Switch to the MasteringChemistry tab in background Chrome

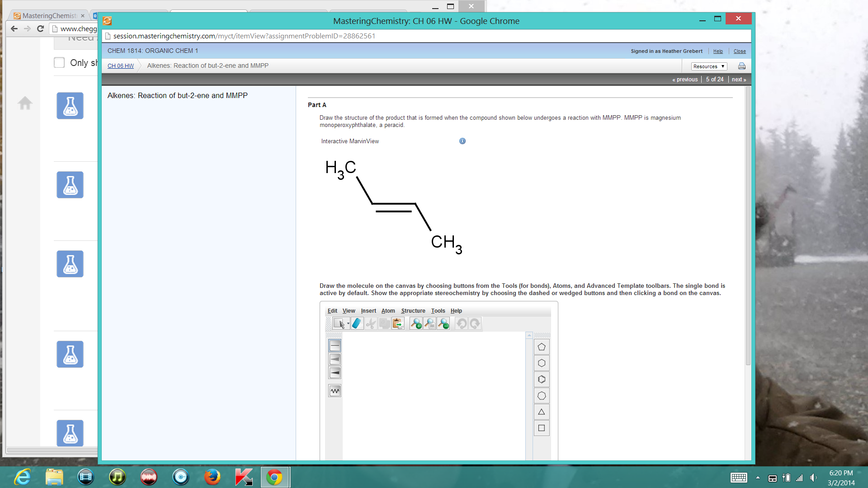click(x=49, y=16)
